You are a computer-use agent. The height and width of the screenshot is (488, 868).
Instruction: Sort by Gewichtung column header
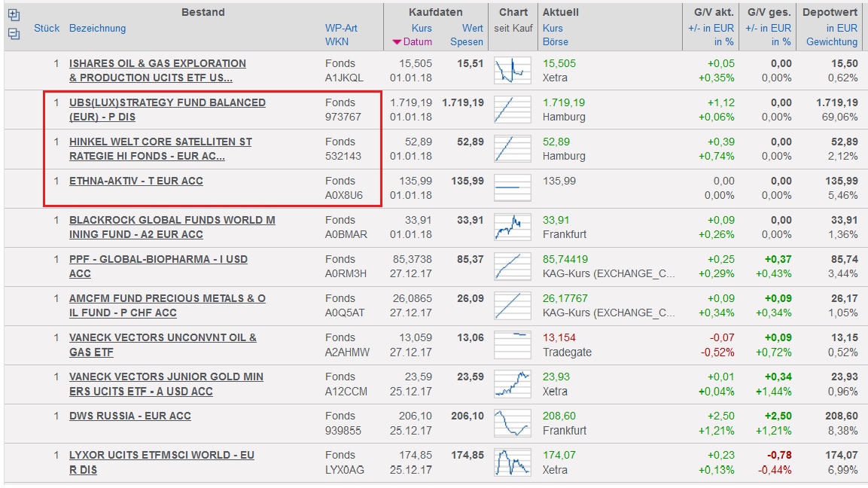(x=831, y=42)
